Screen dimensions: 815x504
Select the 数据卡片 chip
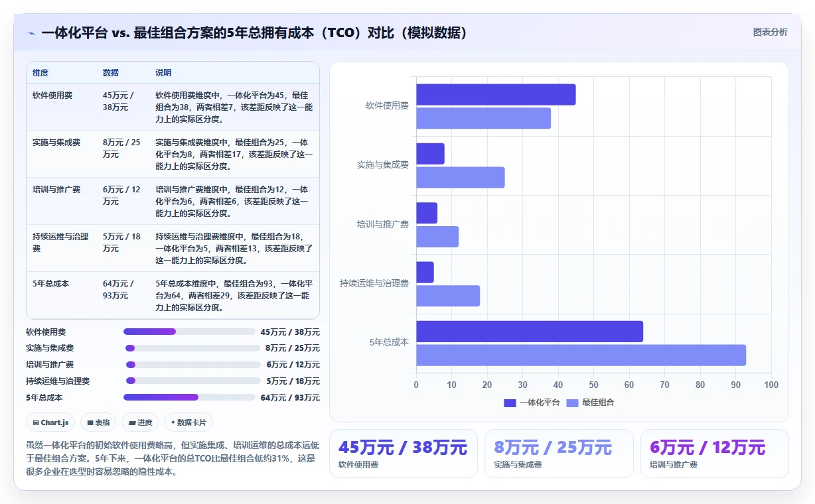[x=188, y=422]
